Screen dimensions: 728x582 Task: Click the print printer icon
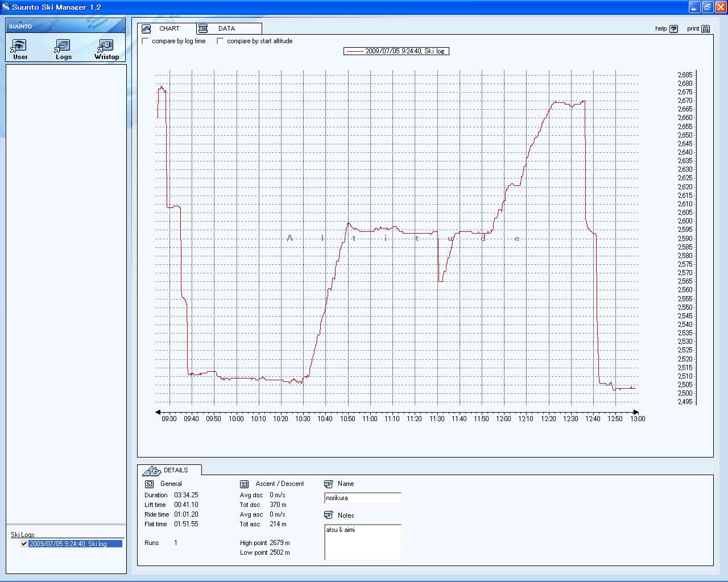pos(706,28)
